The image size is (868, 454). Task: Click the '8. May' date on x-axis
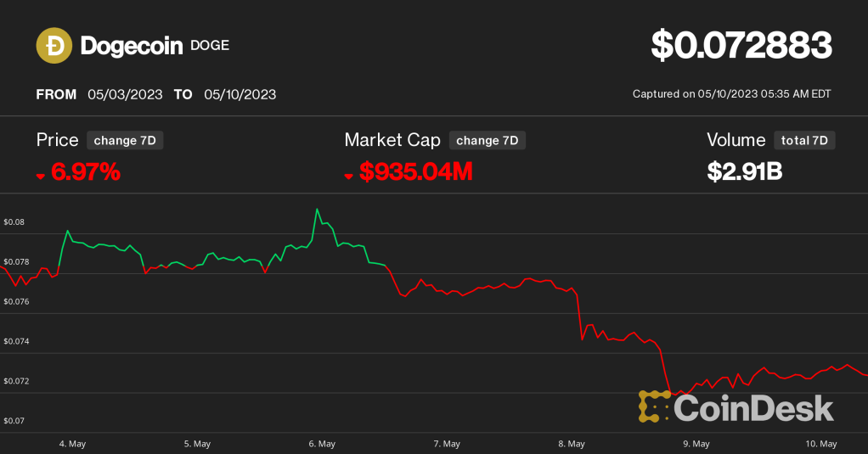point(571,444)
